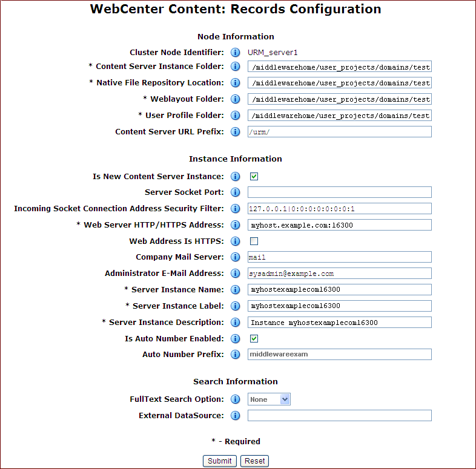Submit the records configuration form
476x469 pixels.
(x=219, y=461)
